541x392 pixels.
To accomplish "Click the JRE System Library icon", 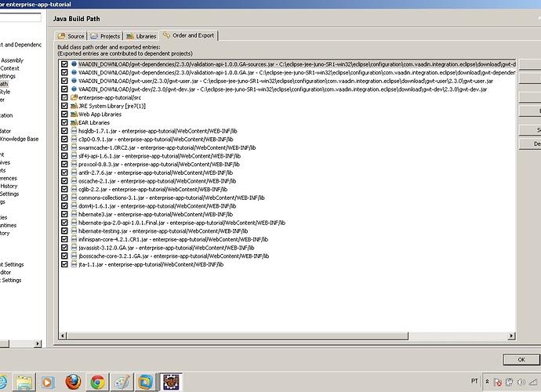I will [74, 106].
